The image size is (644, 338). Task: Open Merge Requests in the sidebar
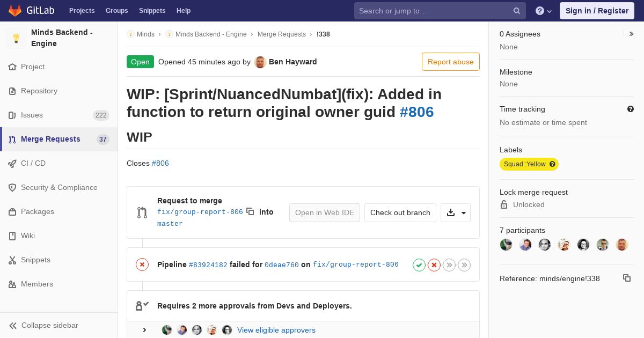pyautogui.click(x=59, y=139)
